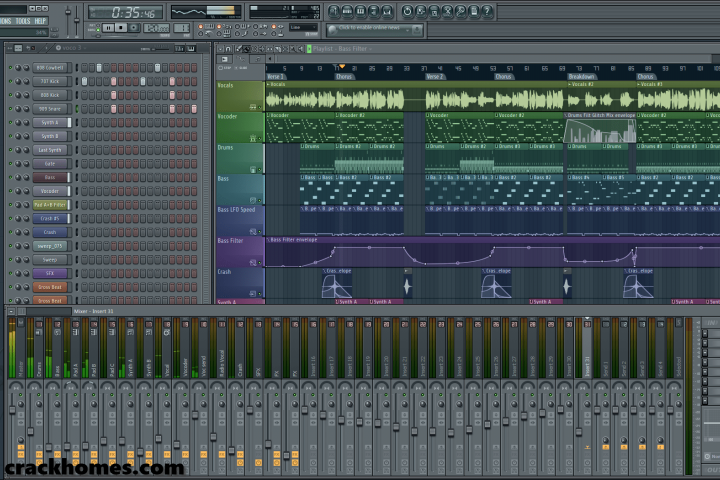
Task: Open the playlist view from the top toolbar
Action: (x=334, y=11)
